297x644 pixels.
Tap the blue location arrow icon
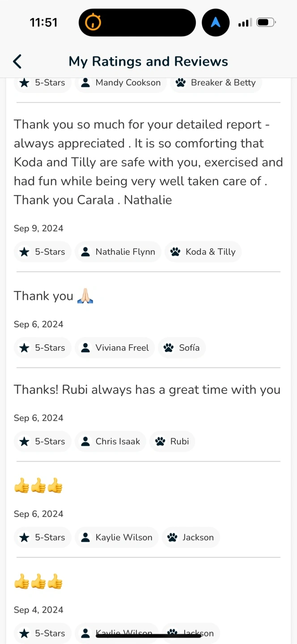pyautogui.click(x=216, y=22)
